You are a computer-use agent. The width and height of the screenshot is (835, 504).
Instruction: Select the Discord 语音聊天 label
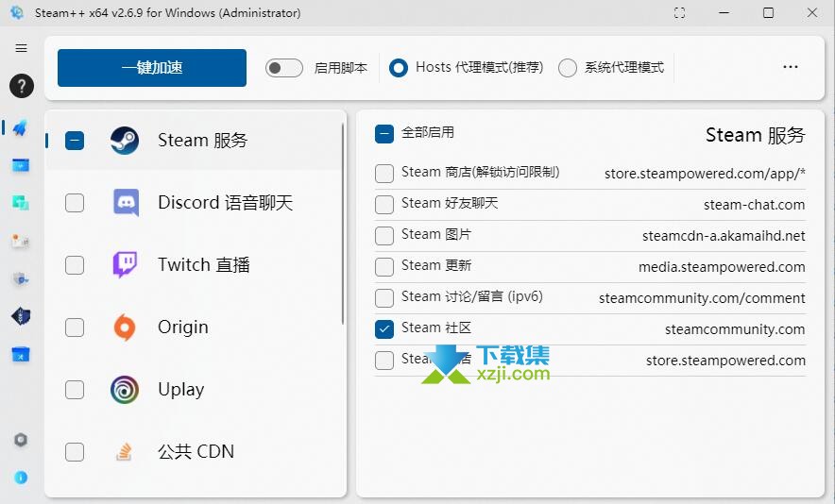coord(225,203)
